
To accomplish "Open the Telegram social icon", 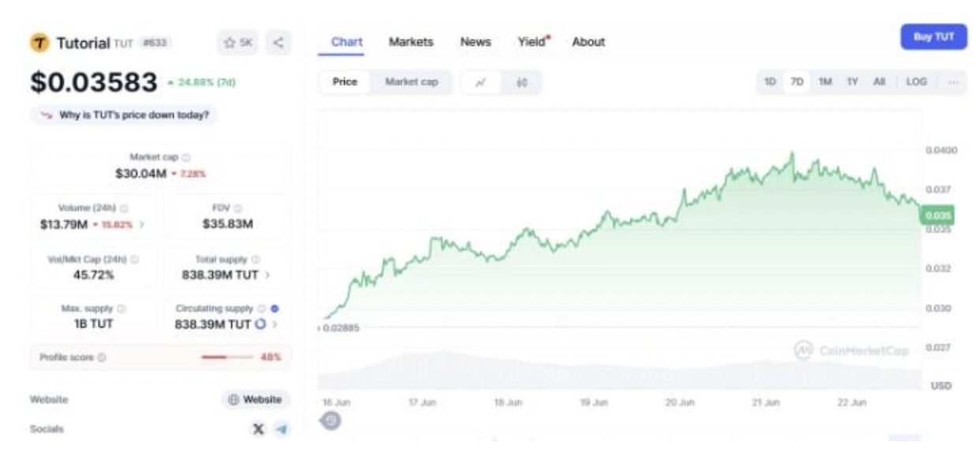I will pos(282,429).
